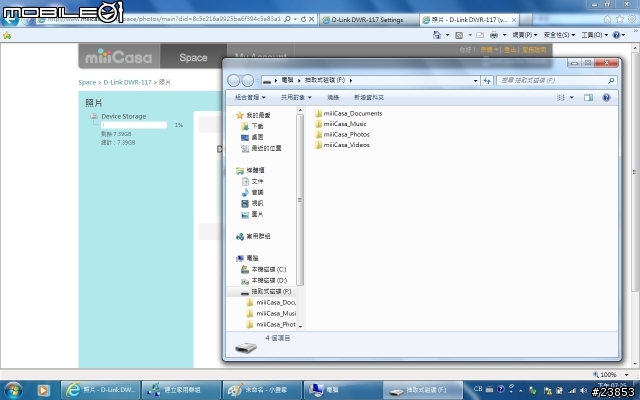Switch to Removable Disk (F:) taskbar button
Image resolution: width=640 pixels, height=400 pixels.
[423, 390]
